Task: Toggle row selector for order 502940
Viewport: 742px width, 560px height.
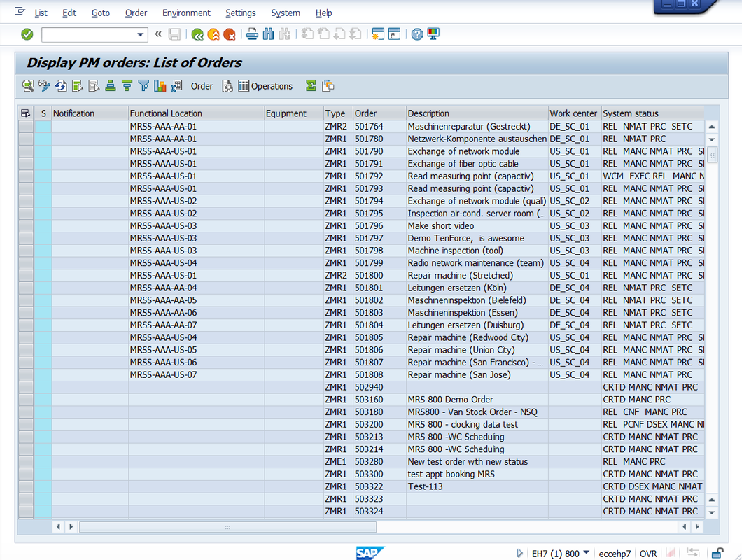Action: click(x=26, y=386)
